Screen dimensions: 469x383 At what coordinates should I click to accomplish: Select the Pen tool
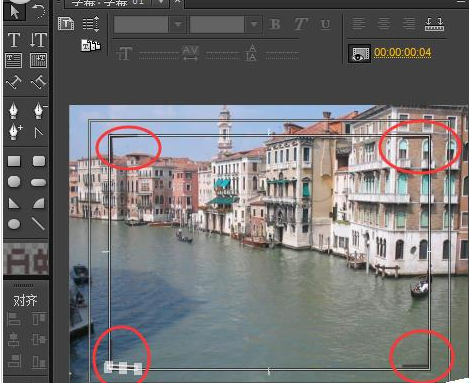(x=13, y=111)
